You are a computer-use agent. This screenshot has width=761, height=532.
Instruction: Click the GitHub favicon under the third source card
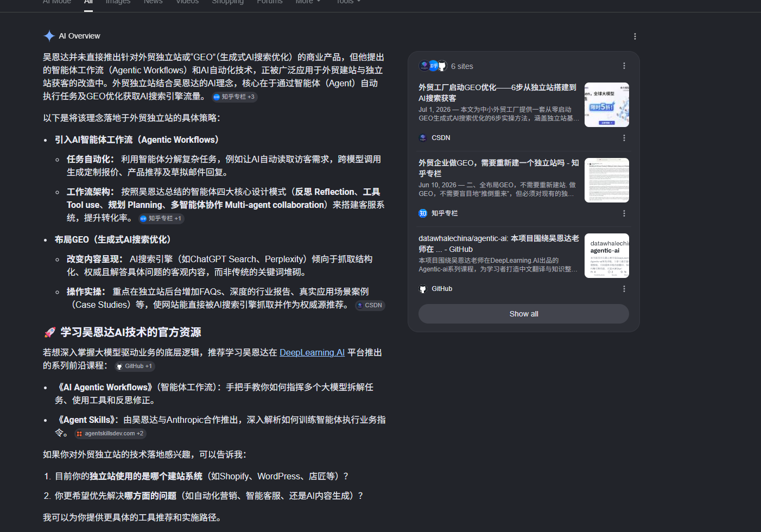click(x=423, y=289)
